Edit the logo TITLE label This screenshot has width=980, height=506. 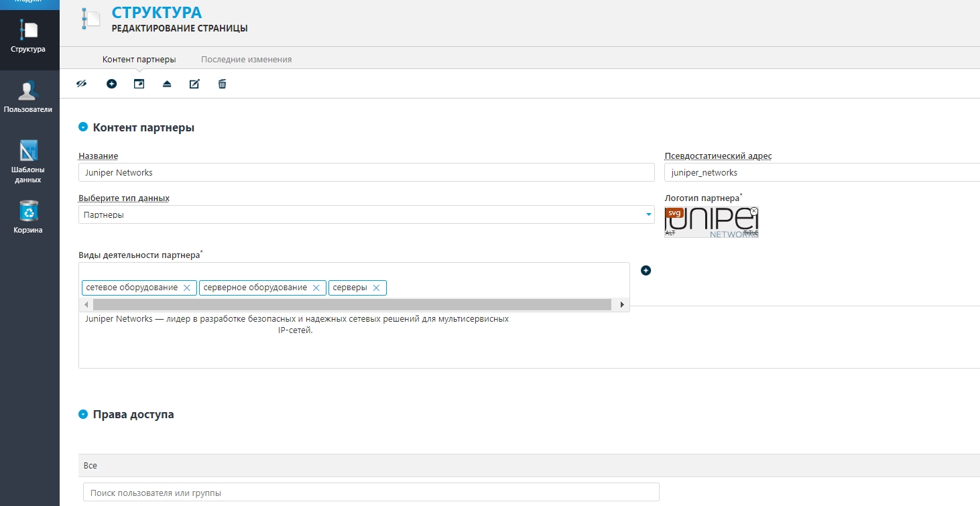pos(751,233)
